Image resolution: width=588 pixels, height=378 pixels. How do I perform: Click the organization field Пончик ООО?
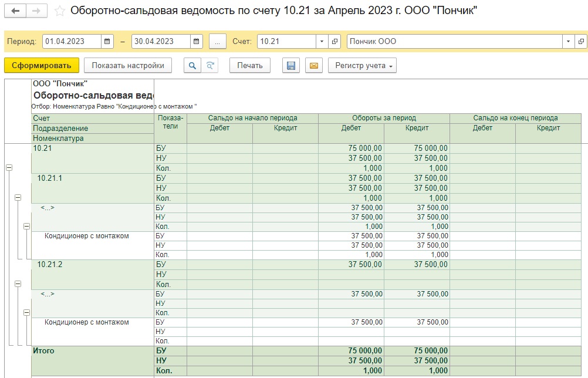pyautogui.click(x=455, y=41)
